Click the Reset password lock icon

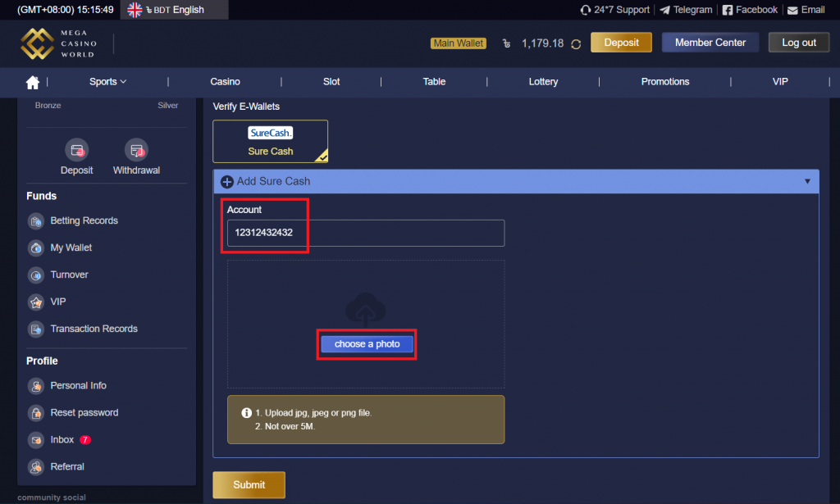(36, 413)
